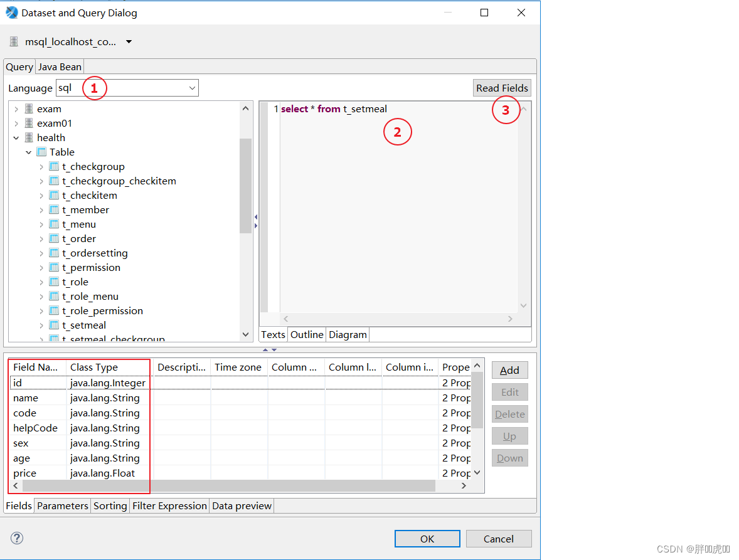Click the Up button
Viewport: 739px width, 560px height.
[509, 436]
